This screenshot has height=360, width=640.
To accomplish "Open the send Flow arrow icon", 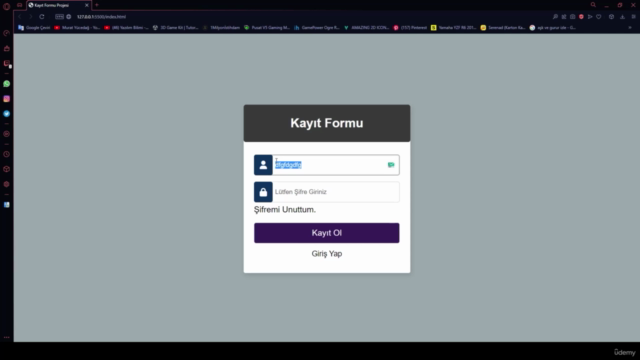I will [590, 17].
